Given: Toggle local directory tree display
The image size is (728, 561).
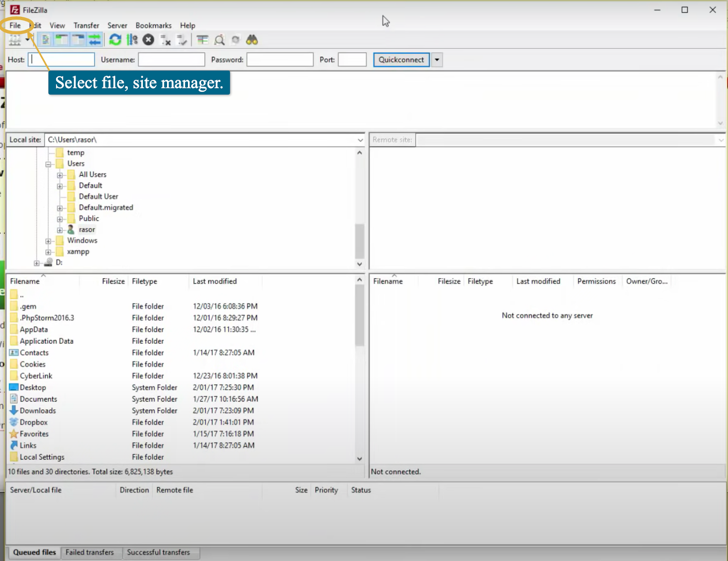Looking at the screenshot, I should (x=61, y=40).
